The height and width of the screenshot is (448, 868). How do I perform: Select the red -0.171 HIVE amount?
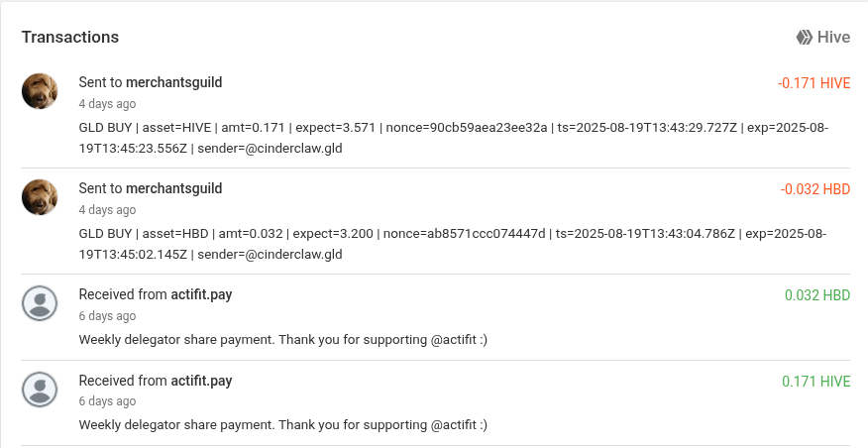[x=814, y=83]
